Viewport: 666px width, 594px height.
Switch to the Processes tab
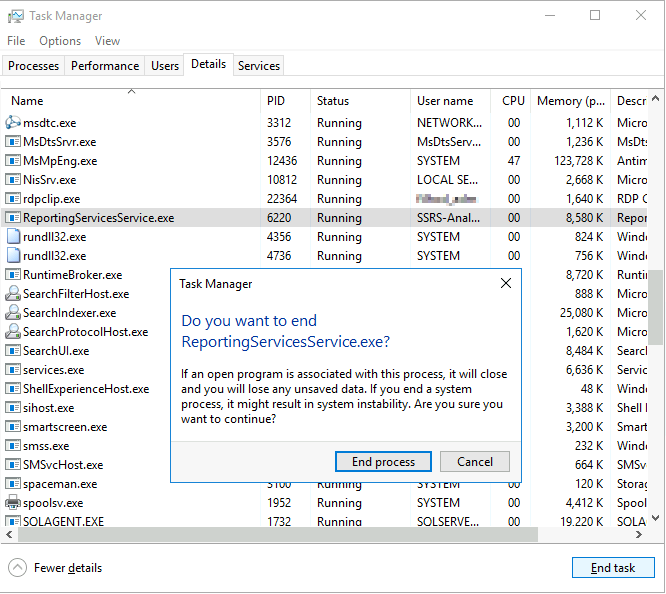tap(34, 66)
